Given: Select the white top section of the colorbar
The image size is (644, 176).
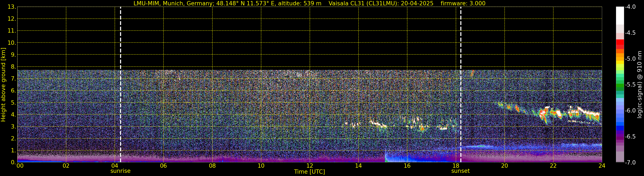Looking at the screenshot, I should (620, 15).
